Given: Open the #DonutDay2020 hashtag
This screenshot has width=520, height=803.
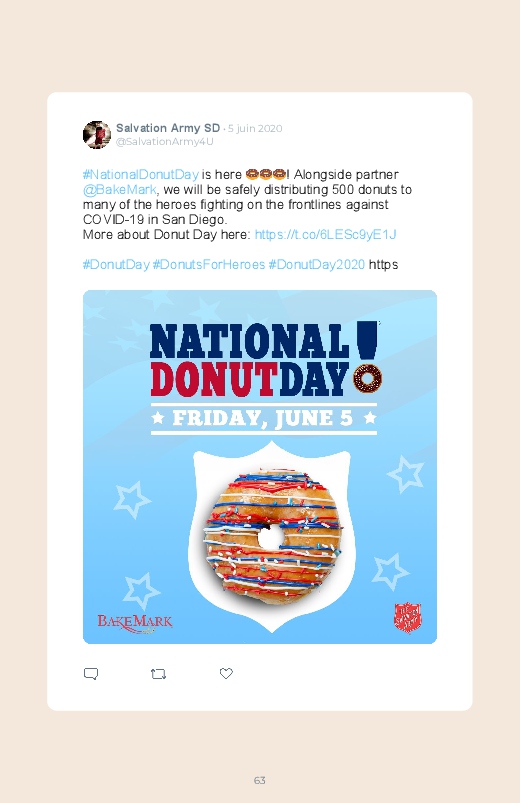Looking at the screenshot, I should click(317, 264).
